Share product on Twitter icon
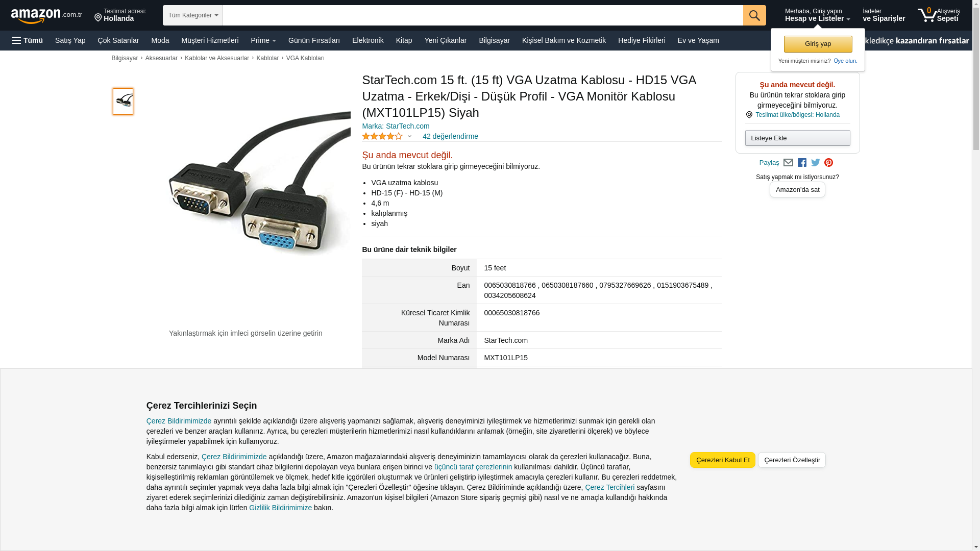 (815, 163)
